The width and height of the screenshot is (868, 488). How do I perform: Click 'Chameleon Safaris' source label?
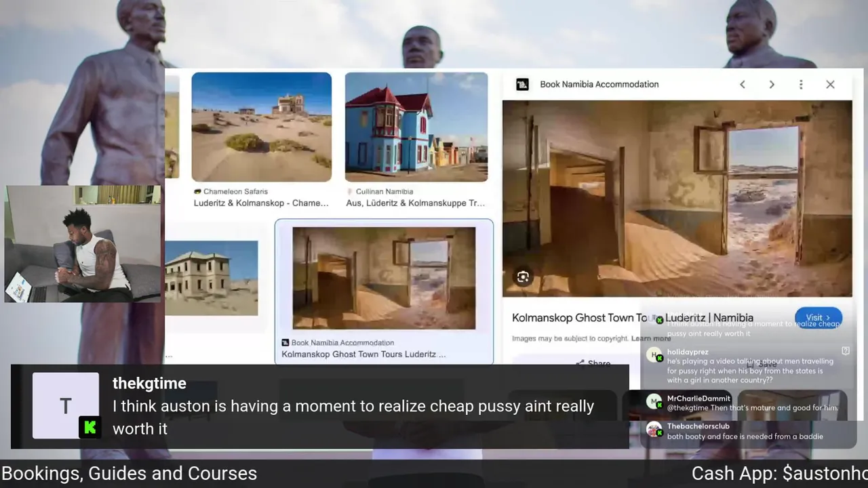[x=235, y=192]
